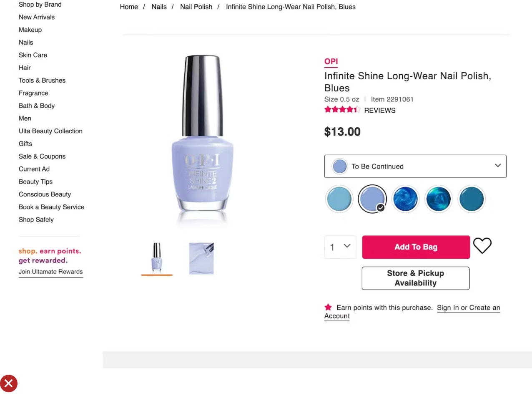Select the dark teal color swatch
532x396 pixels.
tap(471, 199)
